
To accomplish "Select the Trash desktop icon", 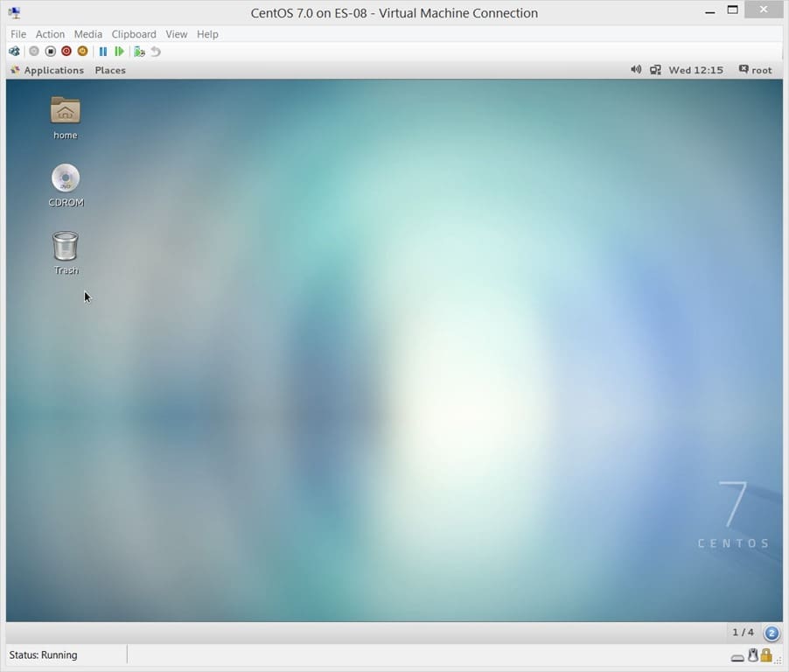I will pyautogui.click(x=66, y=253).
